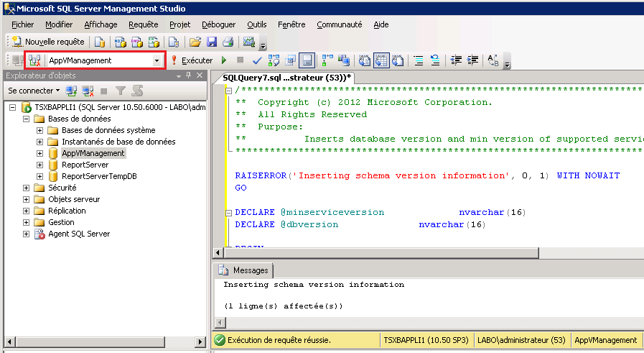Click specify values for template parameters
This screenshot has height=353, width=644.
[x=493, y=60]
